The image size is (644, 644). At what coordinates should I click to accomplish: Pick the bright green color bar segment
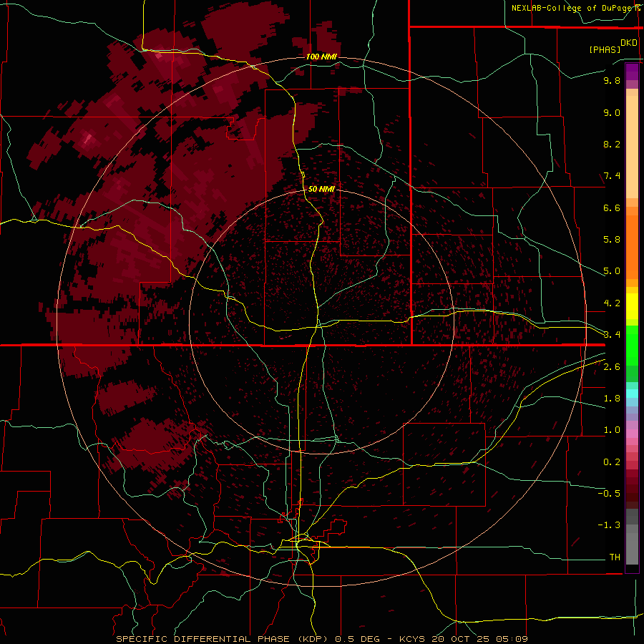(632, 346)
